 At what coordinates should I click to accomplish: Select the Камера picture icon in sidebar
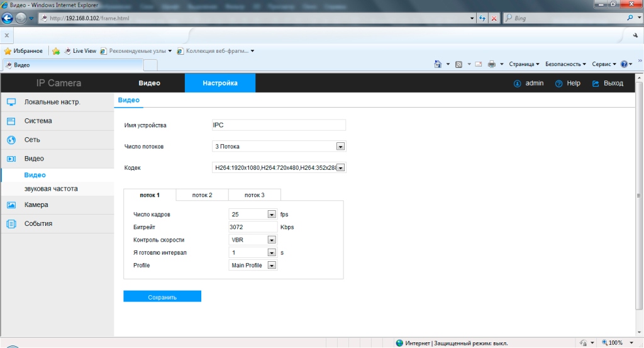11,205
